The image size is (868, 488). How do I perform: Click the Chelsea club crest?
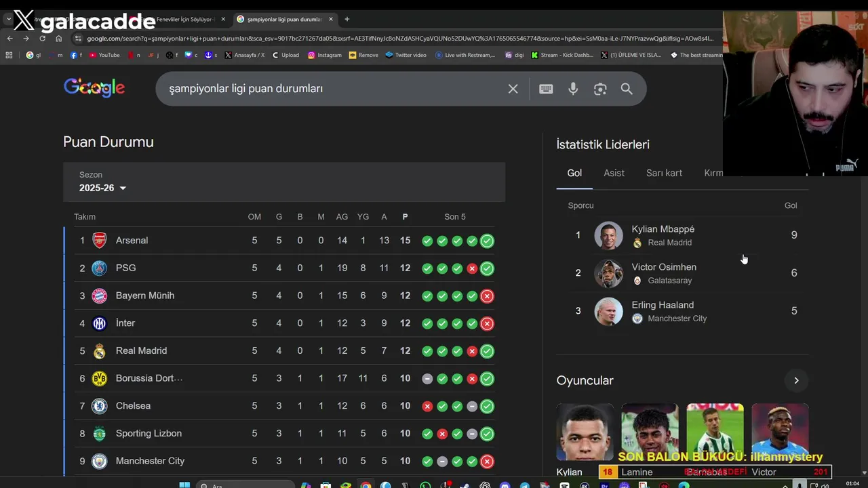click(100, 406)
